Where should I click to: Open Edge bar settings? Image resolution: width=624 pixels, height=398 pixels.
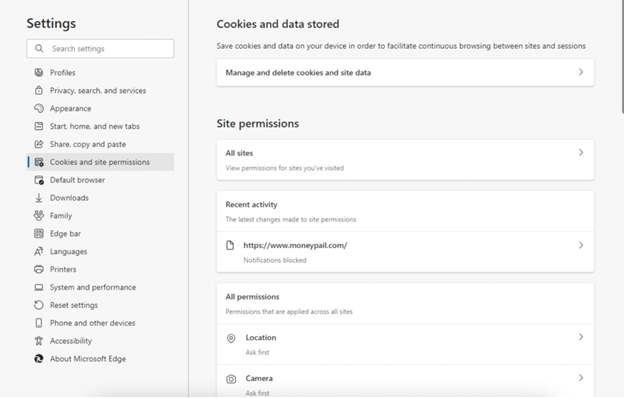coord(100,234)
